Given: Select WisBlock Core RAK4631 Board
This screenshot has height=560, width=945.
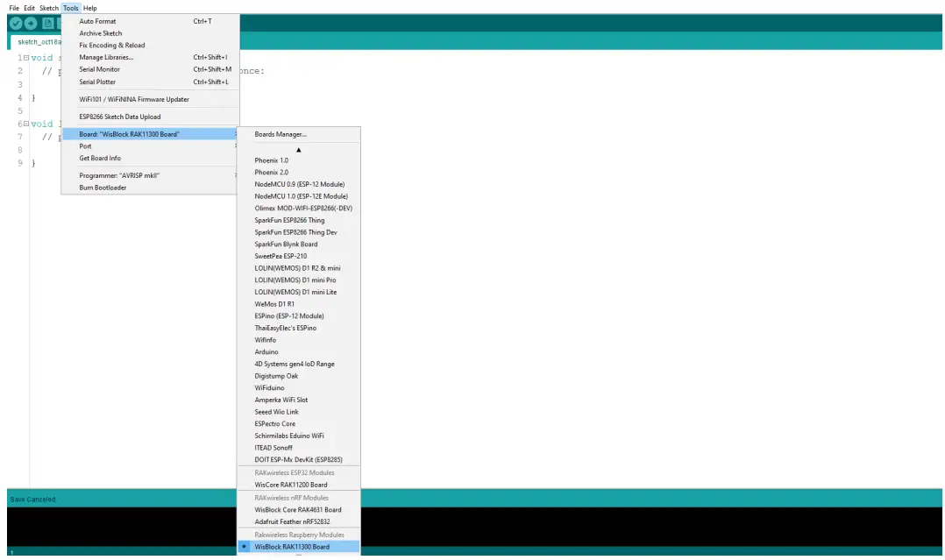Looking at the screenshot, I should pos(299,510).
